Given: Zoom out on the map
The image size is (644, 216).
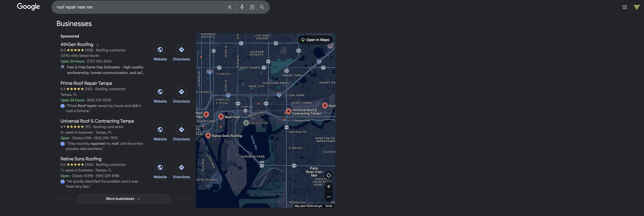Looking at the screenshot, I should (328, 197).
